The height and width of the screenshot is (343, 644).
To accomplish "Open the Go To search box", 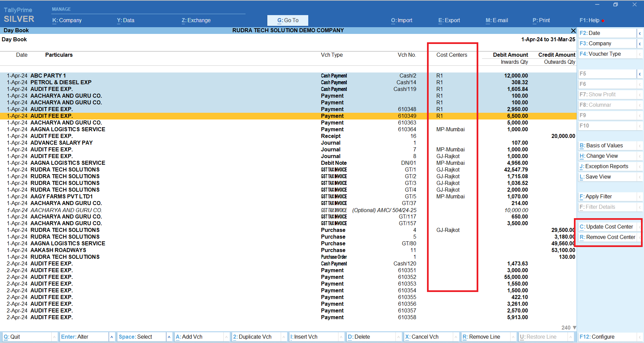I will pyautogui.click(x=287, y=20).
